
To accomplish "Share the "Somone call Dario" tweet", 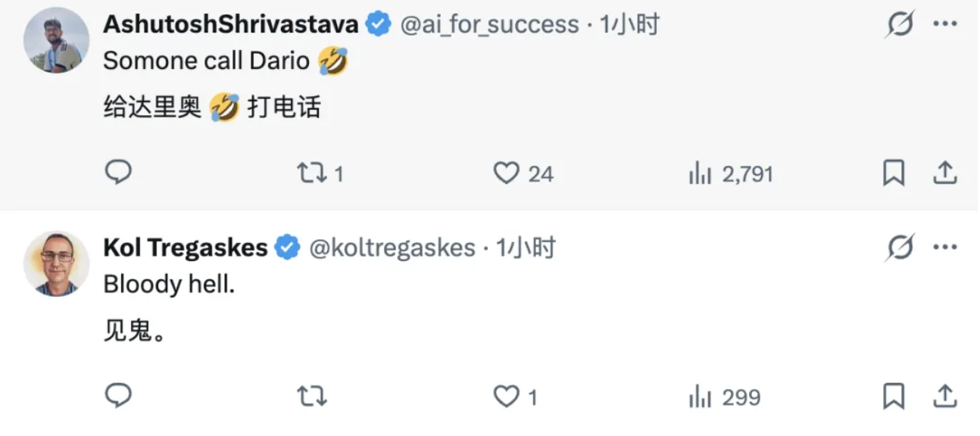I will [x=944, y=174].
